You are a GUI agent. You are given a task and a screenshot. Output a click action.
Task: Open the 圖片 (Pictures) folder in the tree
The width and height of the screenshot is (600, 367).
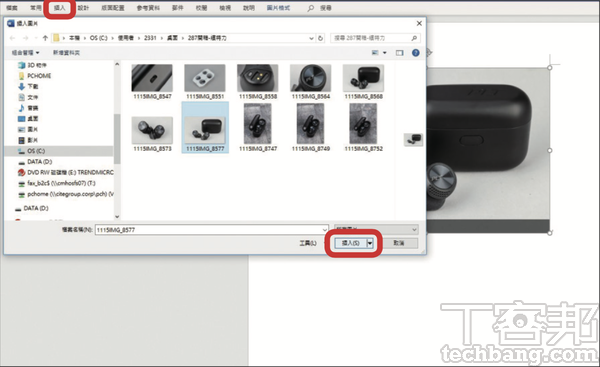[28, 129]
